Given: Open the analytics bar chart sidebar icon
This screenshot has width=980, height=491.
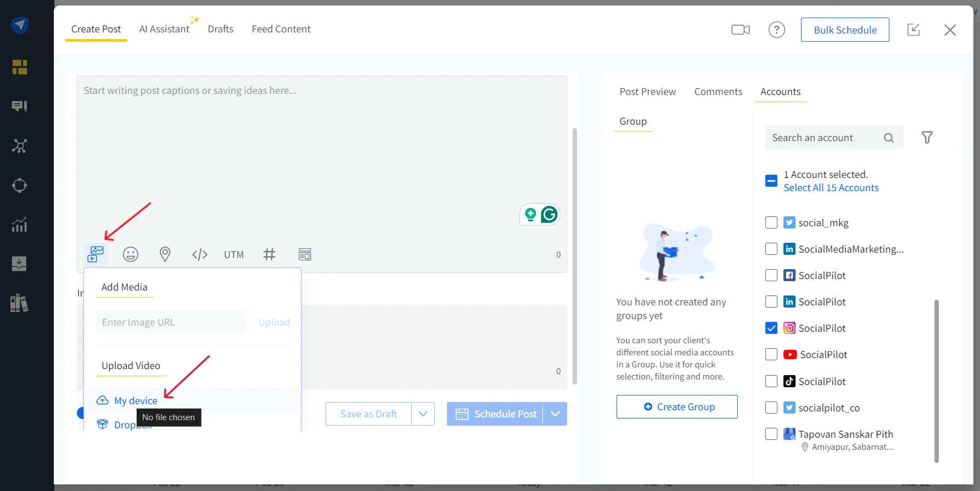Looking at the screenshot, I should click(20, 225).
